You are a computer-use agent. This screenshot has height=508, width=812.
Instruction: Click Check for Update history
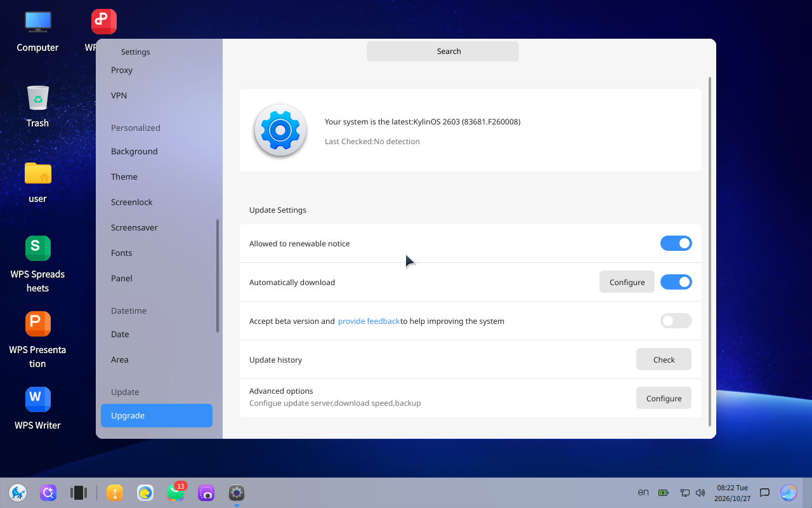click(x=664, y=359)
